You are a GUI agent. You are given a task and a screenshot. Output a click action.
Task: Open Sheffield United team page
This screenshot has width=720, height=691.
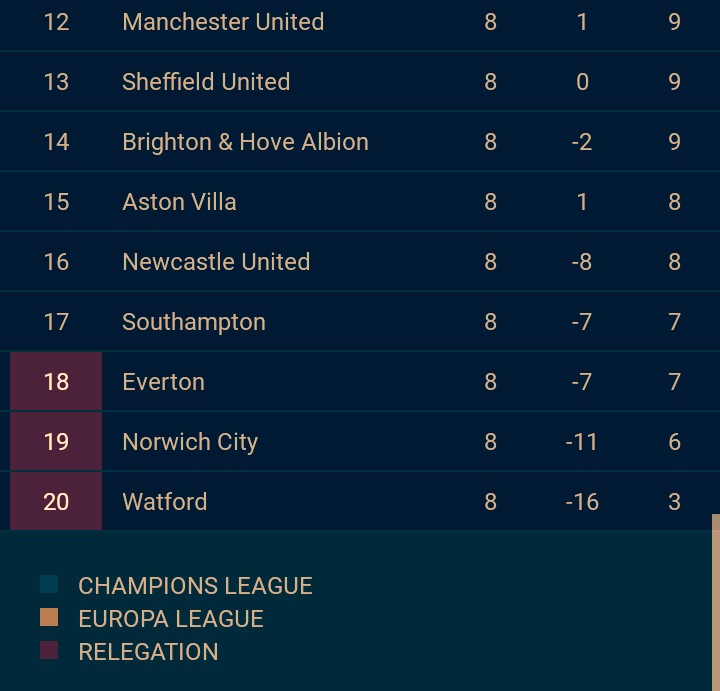click(205, 82)
